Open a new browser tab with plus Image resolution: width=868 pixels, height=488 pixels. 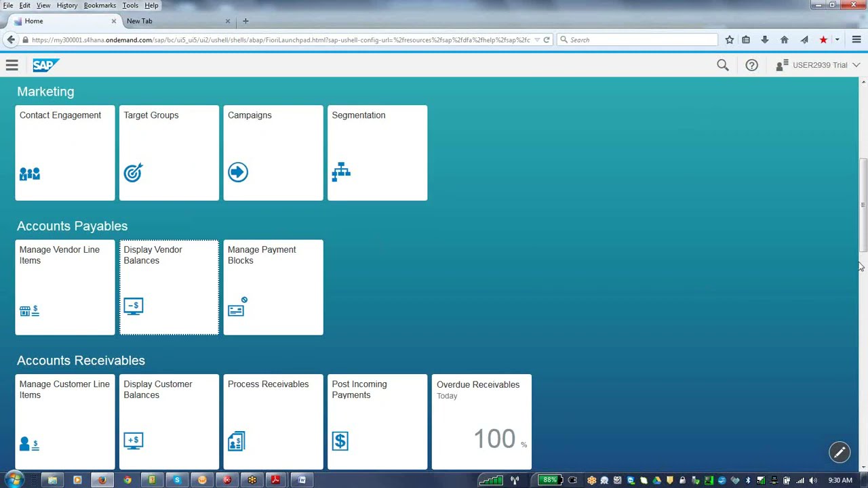(x=245, y=21)
